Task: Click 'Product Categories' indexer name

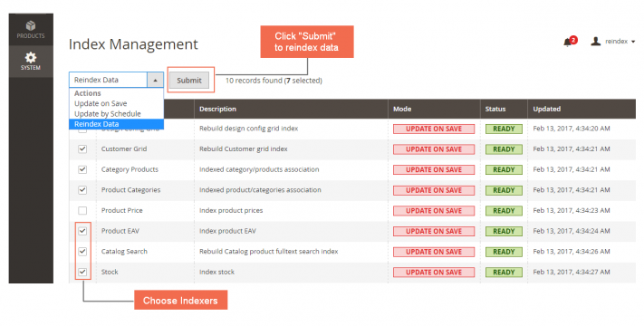Action: (131, 189)
